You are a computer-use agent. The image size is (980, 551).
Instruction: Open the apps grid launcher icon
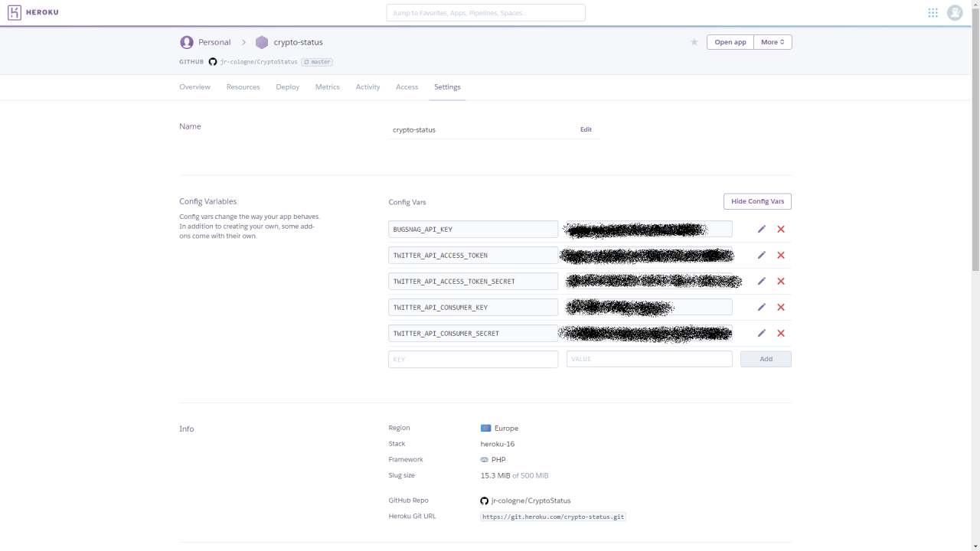tap(933, 12)
